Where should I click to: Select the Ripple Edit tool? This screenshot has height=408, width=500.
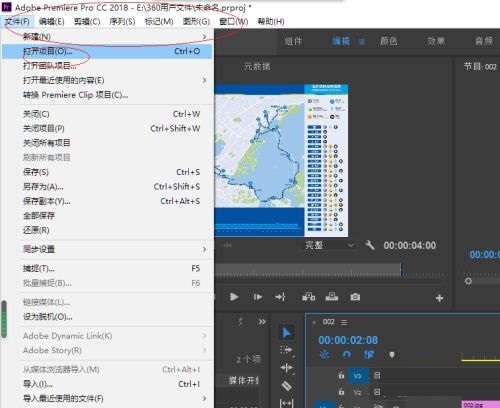pos(287,368)
